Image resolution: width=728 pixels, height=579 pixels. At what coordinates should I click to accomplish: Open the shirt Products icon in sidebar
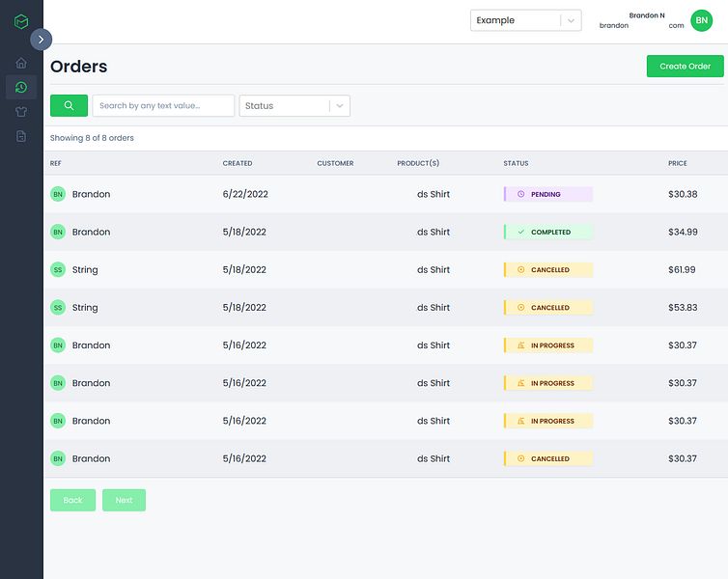point(21,111)
